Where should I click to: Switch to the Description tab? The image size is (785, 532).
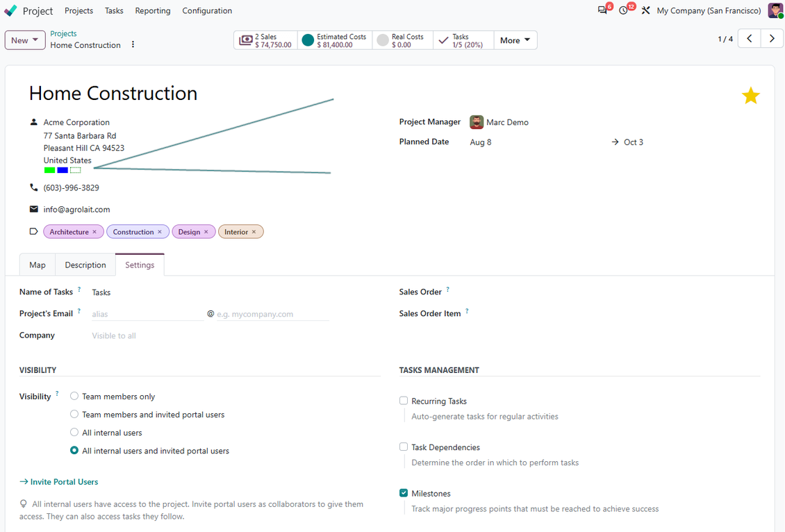click(85, 265)
